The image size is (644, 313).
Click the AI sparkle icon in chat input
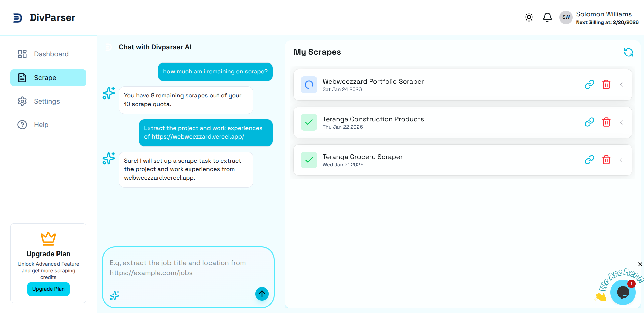pos(114,296)
